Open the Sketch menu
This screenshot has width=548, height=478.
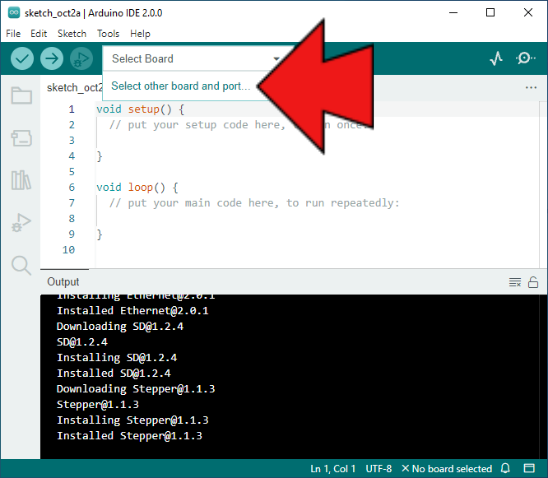(x=72, y=34)
